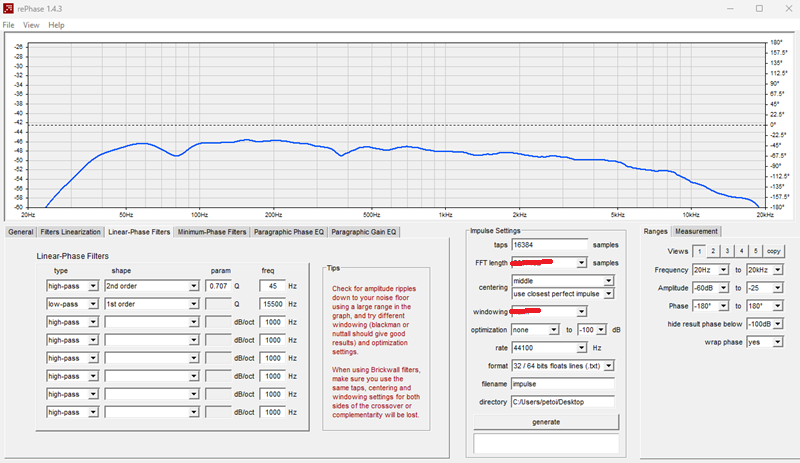Viewport: 800px width, 463px height.
Task: Click the 45 Hz frequency field
Action: [272, 286]
